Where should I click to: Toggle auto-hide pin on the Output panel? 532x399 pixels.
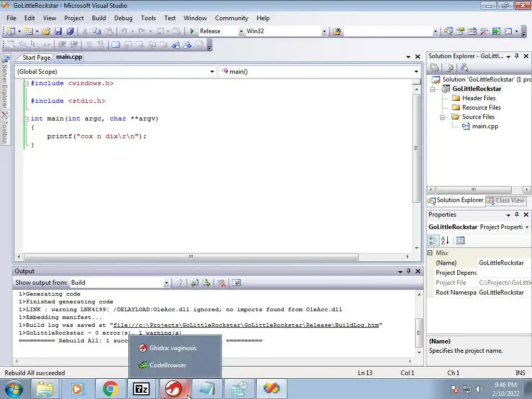pos(408,271)
